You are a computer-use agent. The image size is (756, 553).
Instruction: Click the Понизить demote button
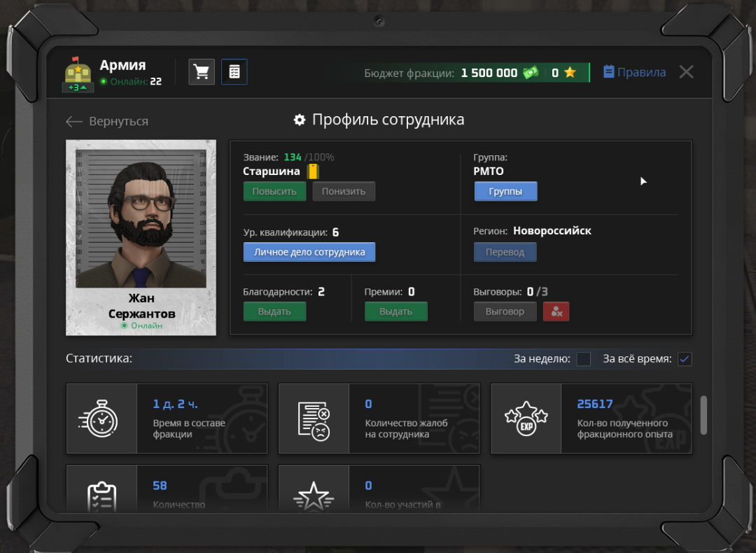[344, 191]
